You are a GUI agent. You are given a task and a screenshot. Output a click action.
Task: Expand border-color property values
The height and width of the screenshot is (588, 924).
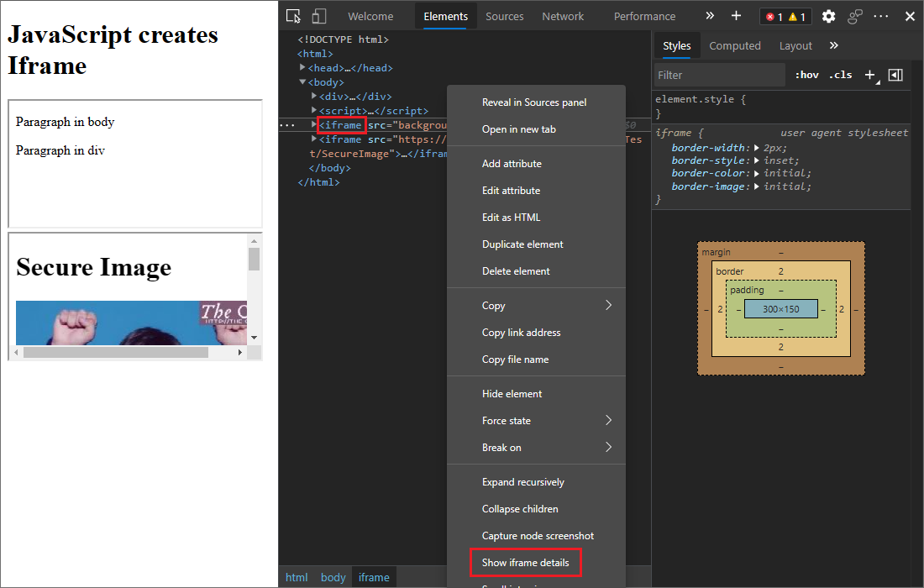(757, 173)
